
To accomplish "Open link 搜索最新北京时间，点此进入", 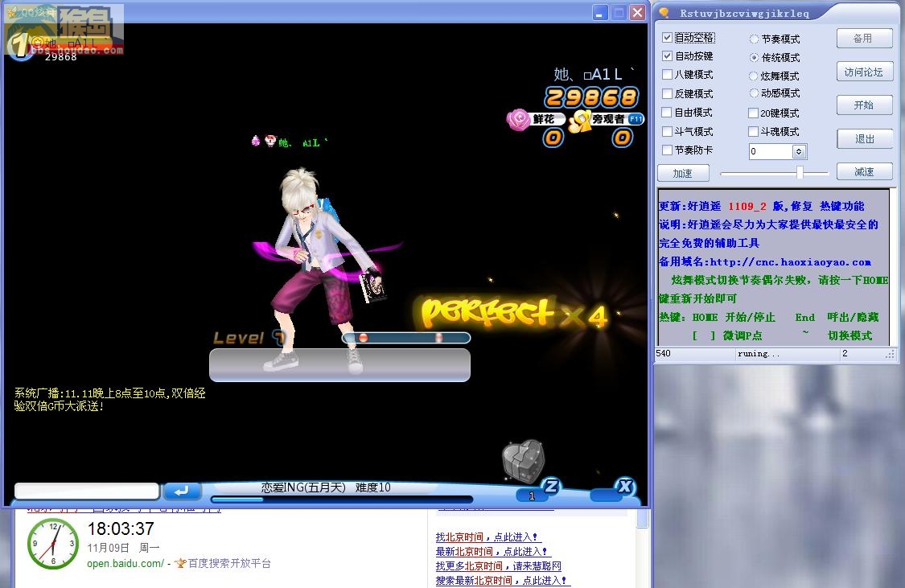I will pyautogui.click(x=501, y=581).
